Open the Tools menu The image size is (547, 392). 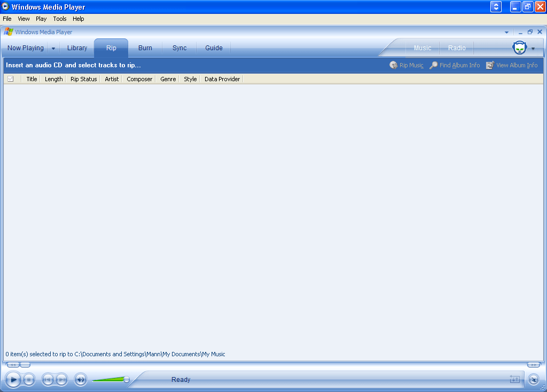tap(59, 19)
